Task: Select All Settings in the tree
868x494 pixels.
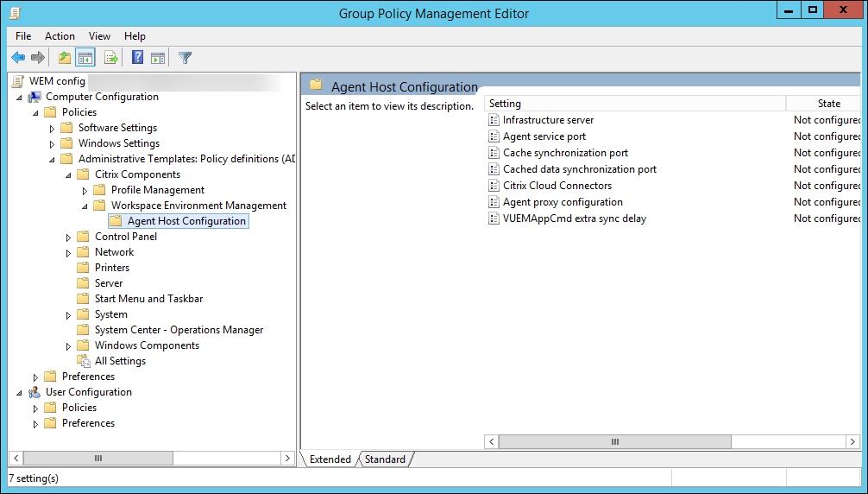Action: 120,361
